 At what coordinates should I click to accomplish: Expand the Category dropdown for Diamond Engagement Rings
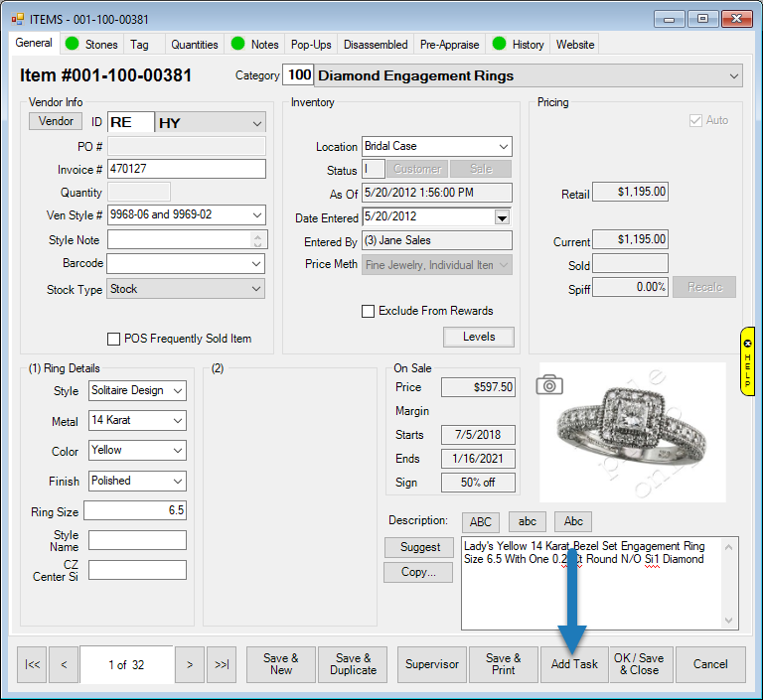click(733, 75)
